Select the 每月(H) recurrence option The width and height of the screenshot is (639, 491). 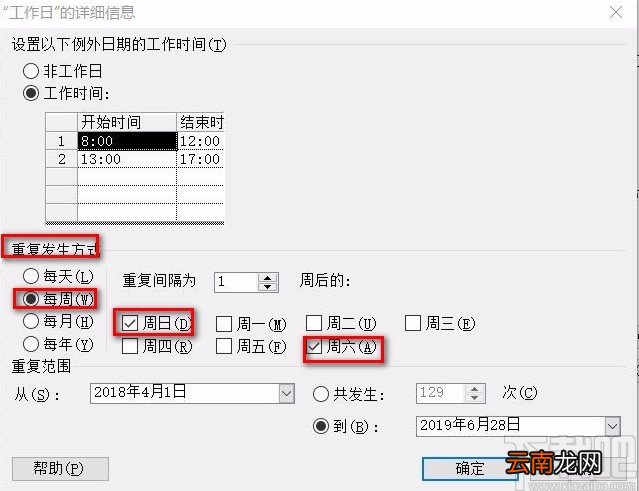(31, 321)
